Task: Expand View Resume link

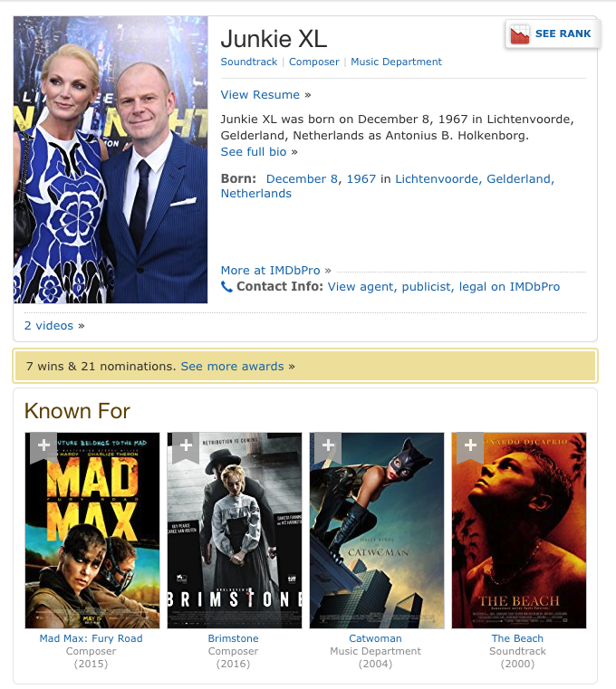Action: [260, 95]
